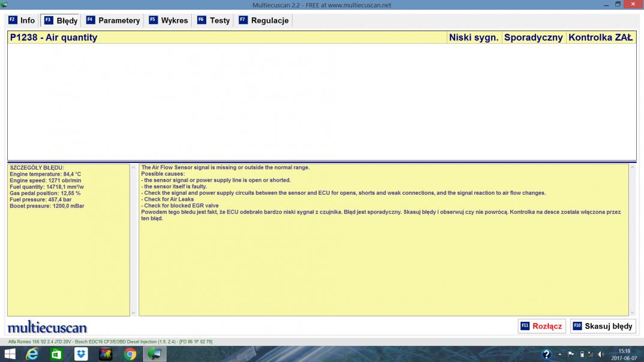
Task: Click the SZCZEGÓŁY BŁĘDU heading
Action: [37, 167]
